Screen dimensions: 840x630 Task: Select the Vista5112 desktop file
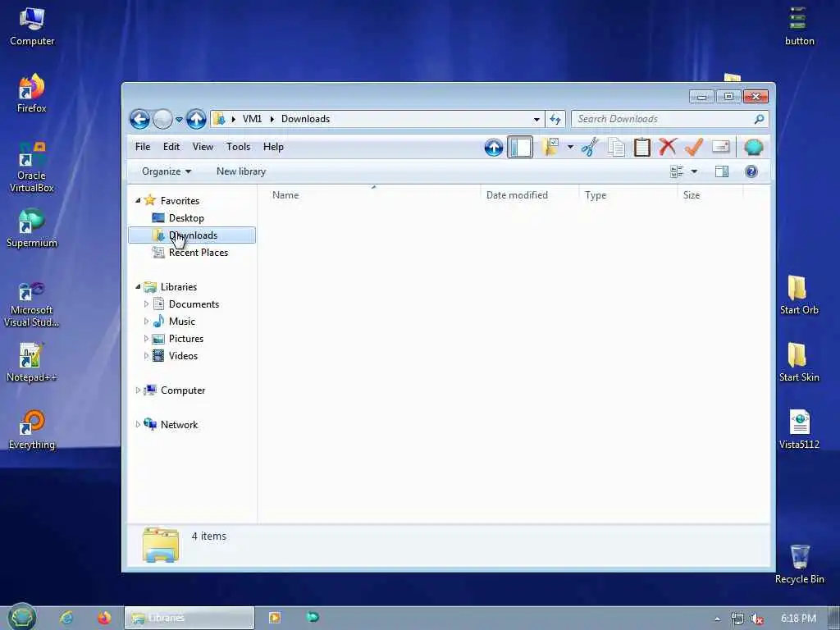click(x=799, y=430)
